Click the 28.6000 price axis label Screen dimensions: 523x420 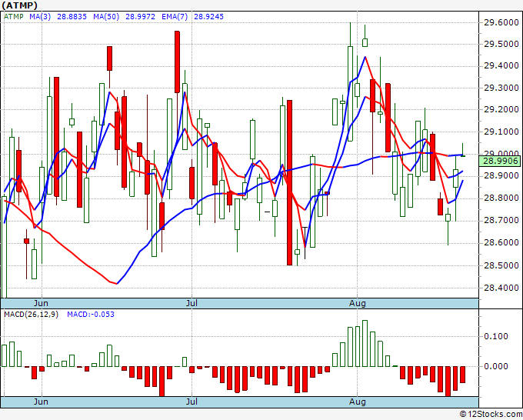point(501,242)
